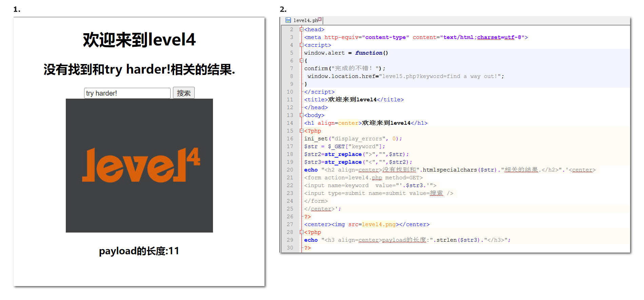Fold the <?php block at line 28
The width and height of the screenshot is (644, 300).
(x=301, y=232)
